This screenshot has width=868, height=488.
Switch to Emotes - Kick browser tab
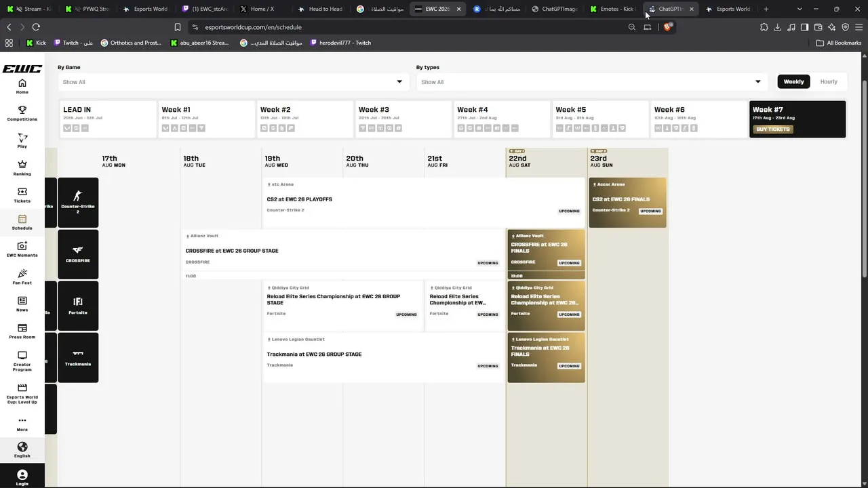point(612,9)
